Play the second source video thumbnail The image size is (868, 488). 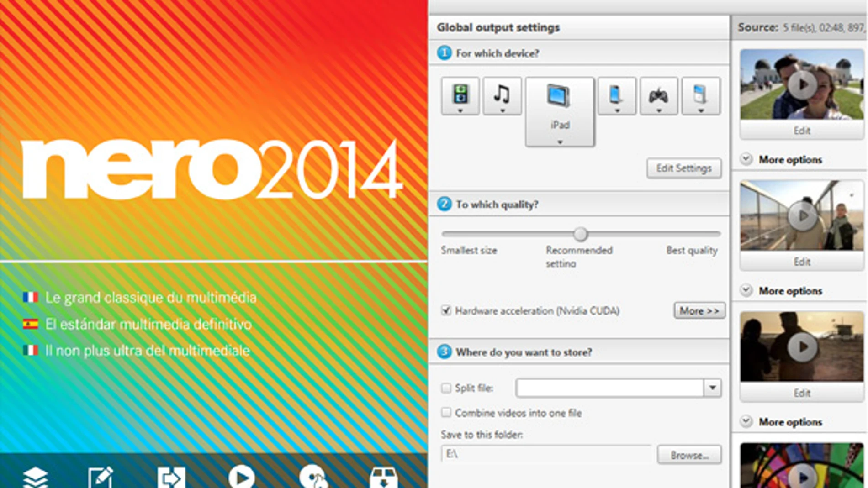[x=802, y=215]
